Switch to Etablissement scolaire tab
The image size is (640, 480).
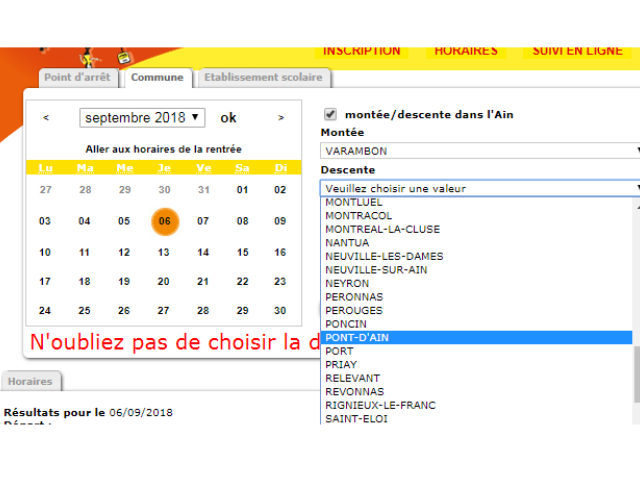(265, 77)
